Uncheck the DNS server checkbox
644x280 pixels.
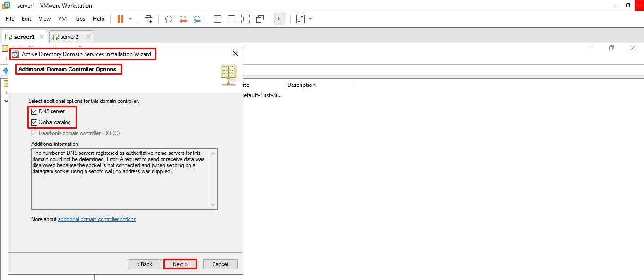34,111
